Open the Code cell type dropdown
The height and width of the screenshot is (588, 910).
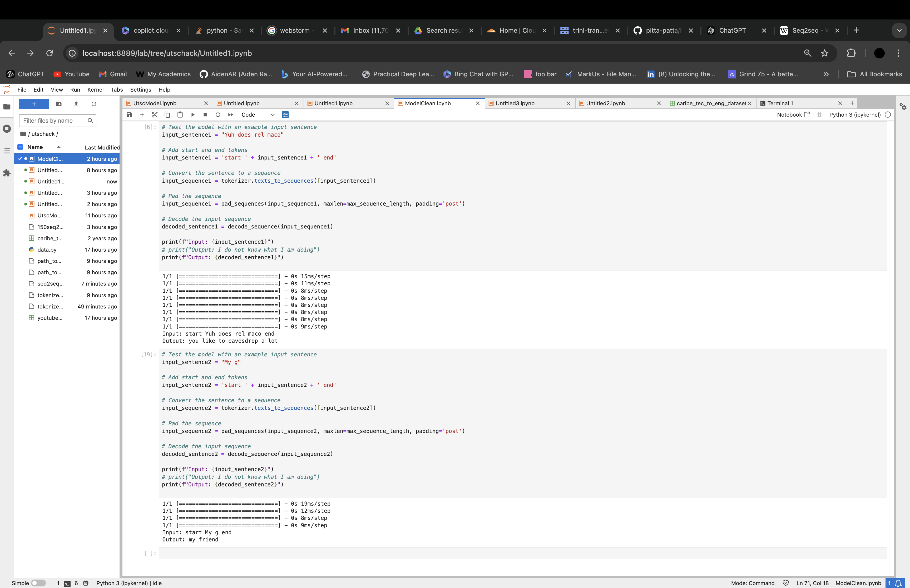pyautogui.click(x=258, y=114)
